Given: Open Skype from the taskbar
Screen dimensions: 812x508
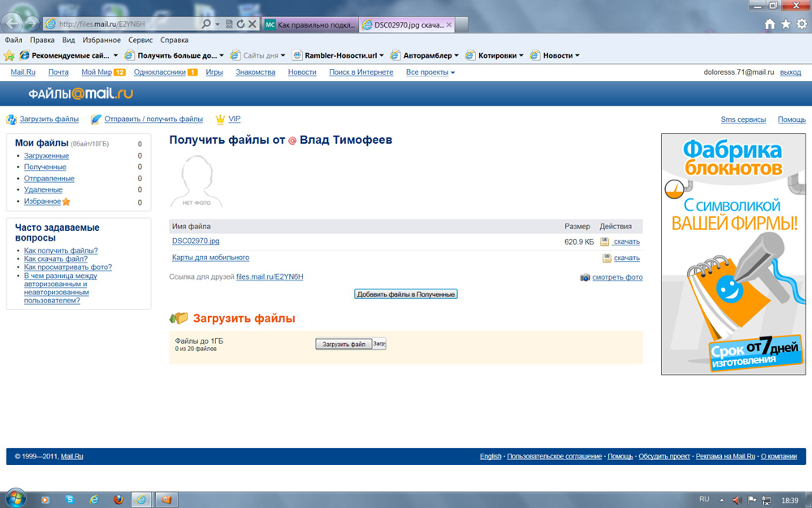Looking at the screenshot, I should coord(70,499).
